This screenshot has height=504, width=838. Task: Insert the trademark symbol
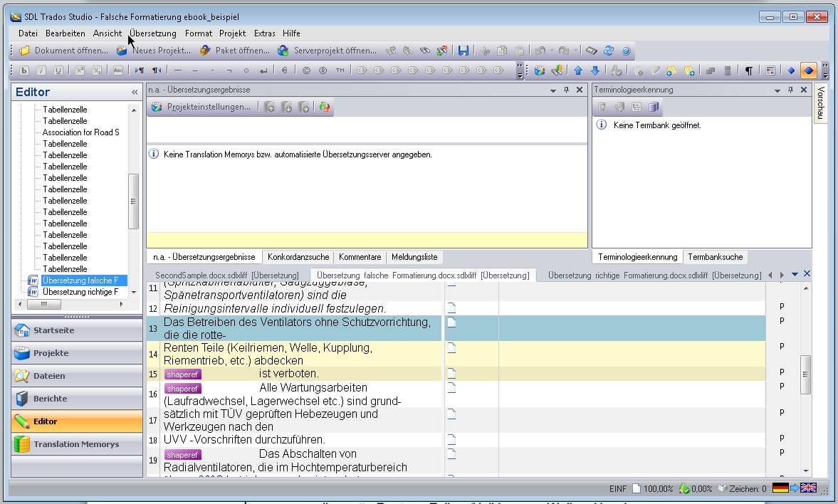point(340,70)
